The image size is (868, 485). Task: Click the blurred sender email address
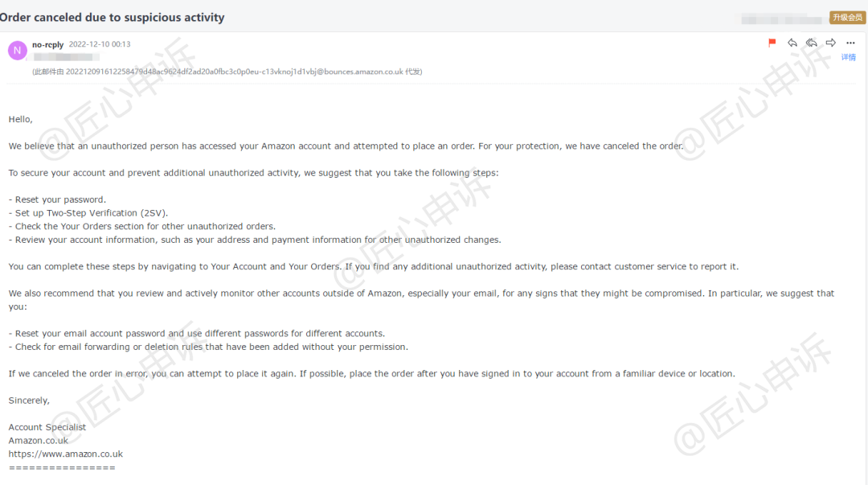tap(67, 57)
